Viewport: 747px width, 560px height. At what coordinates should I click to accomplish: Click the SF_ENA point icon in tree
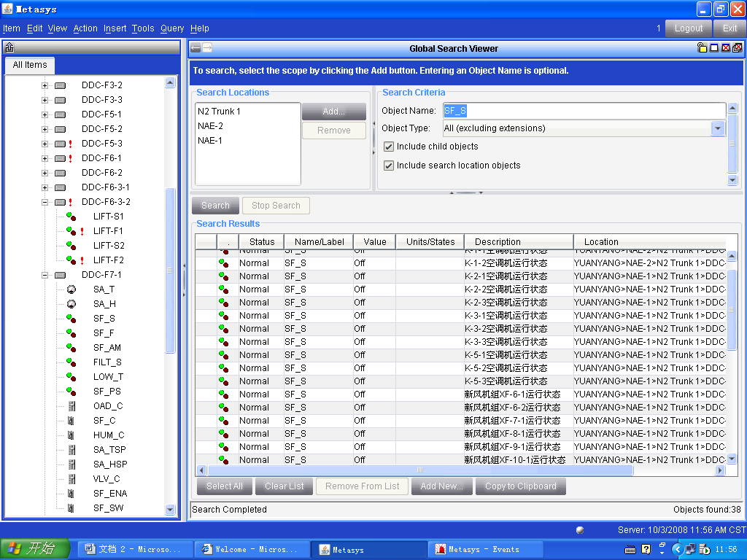[x=71, y=494]
